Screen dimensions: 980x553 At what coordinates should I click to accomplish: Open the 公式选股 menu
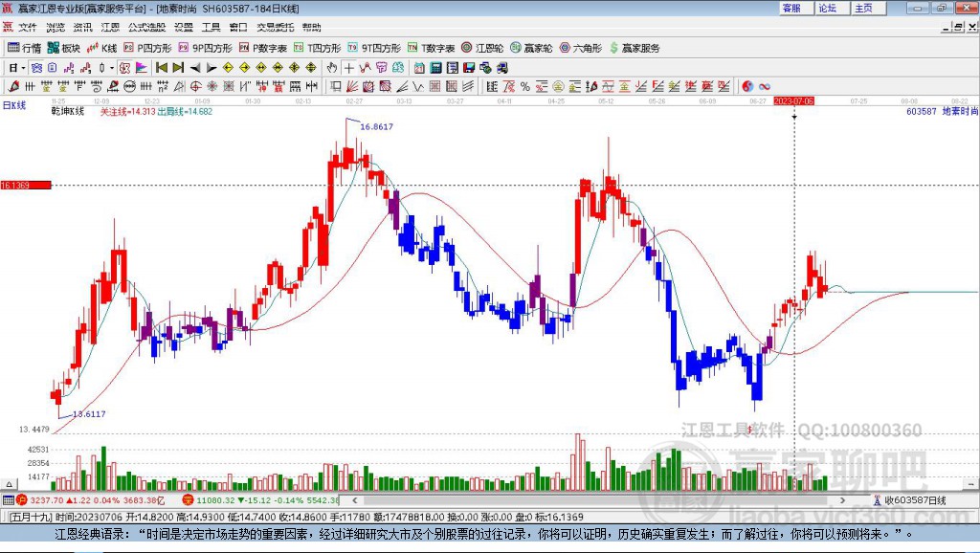(145, 27)
